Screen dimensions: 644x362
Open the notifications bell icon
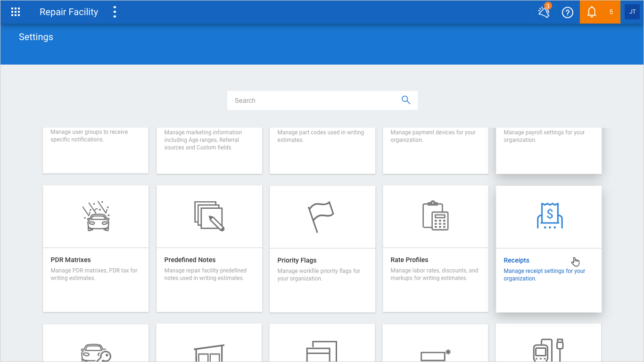(592, 12)
